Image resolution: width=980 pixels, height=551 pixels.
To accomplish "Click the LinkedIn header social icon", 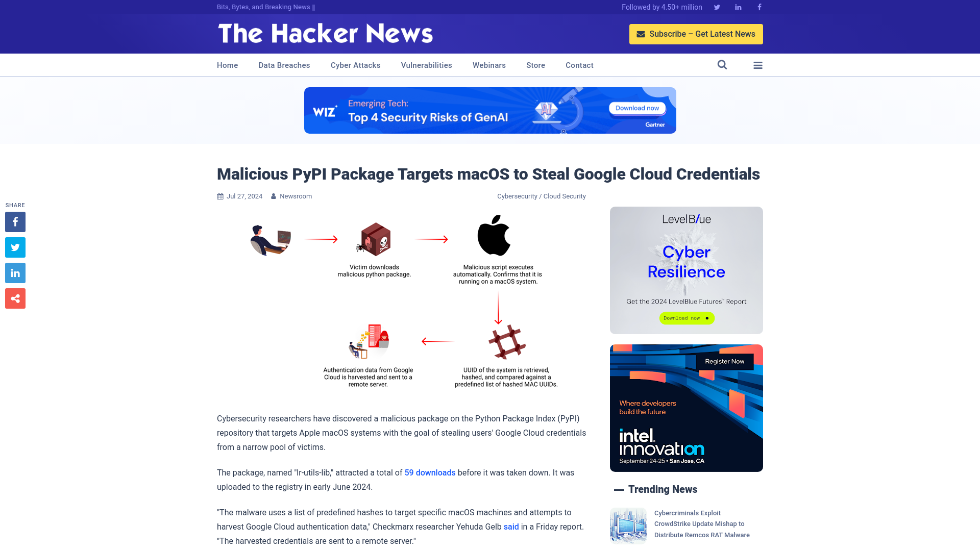I will point(738,7).
